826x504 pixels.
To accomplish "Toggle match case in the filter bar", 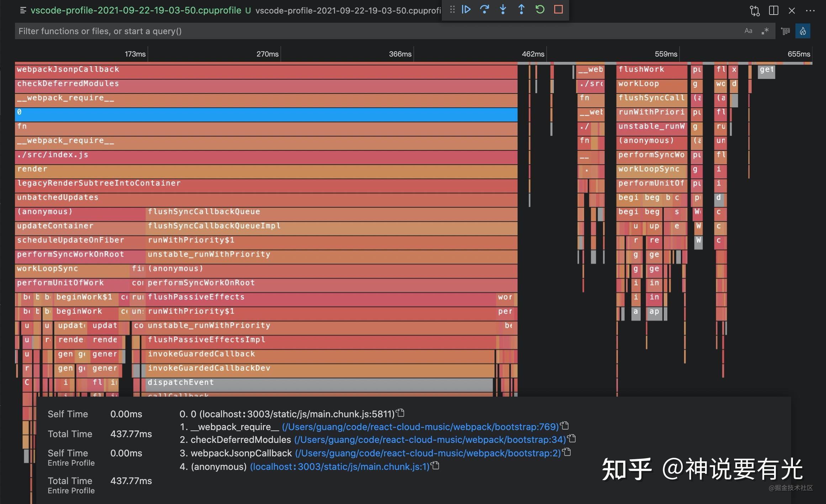I will point(748,31).
